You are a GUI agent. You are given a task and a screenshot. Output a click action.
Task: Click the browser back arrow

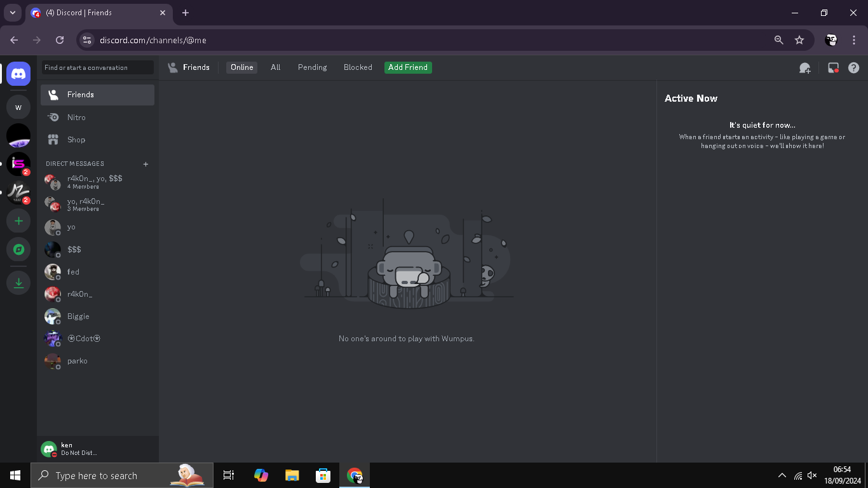click(x=14, y=40)
